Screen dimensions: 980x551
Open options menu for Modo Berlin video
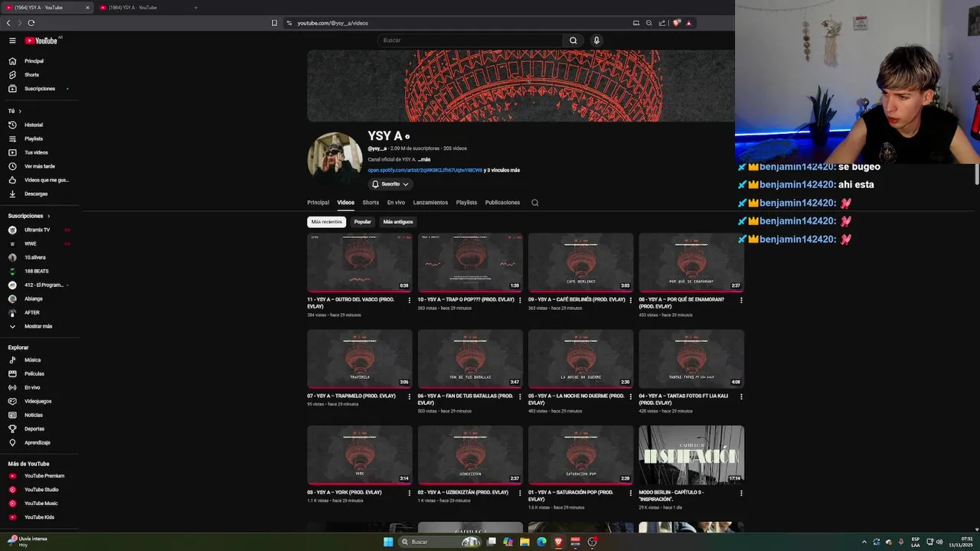click(740, 493)
